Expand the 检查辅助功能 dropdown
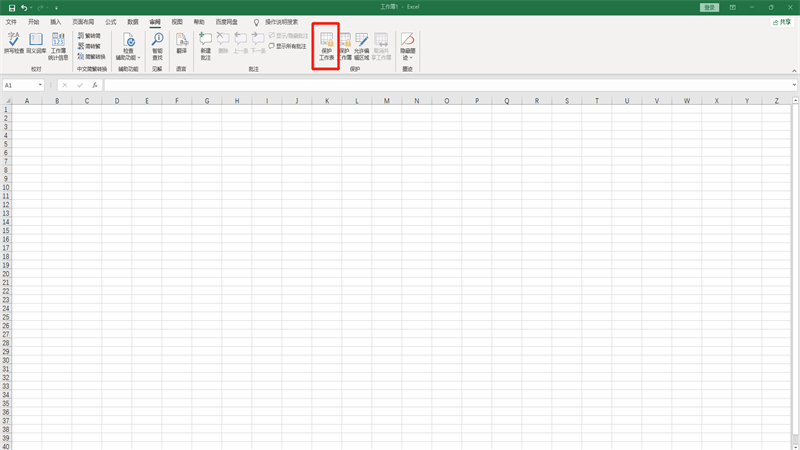 [x=128, y=57]
